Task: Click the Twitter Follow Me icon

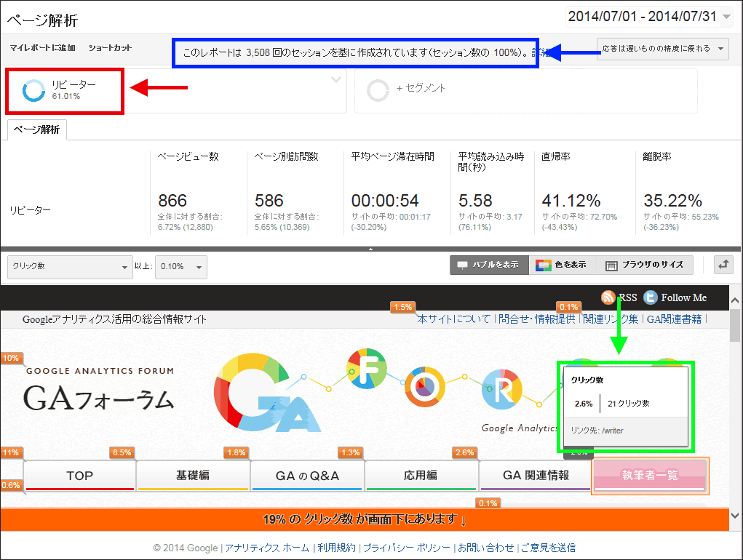Action: click(x=650, y=297)
